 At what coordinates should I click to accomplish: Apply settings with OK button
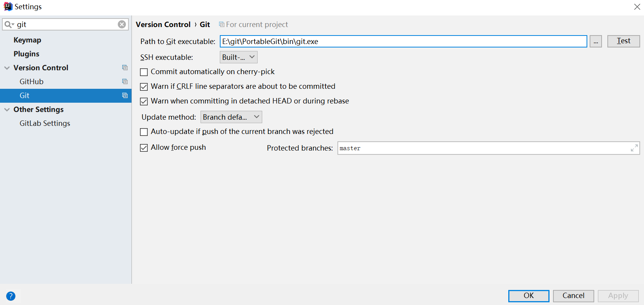(528, 296)
